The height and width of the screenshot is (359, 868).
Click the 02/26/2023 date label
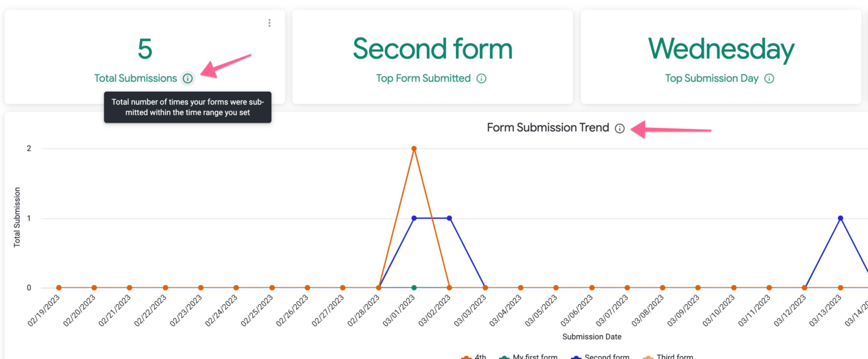(x=293, y=312)
